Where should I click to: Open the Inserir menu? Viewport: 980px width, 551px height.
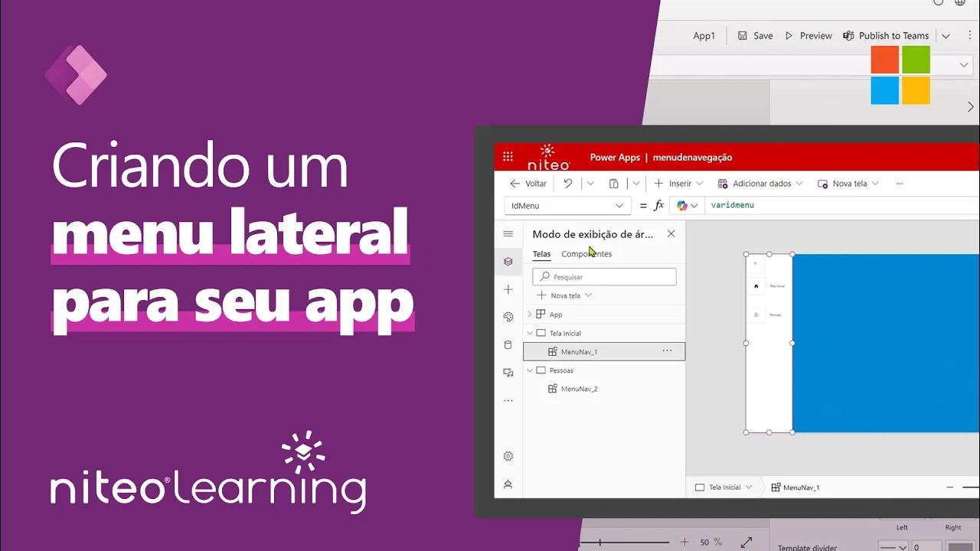(678, 184)
